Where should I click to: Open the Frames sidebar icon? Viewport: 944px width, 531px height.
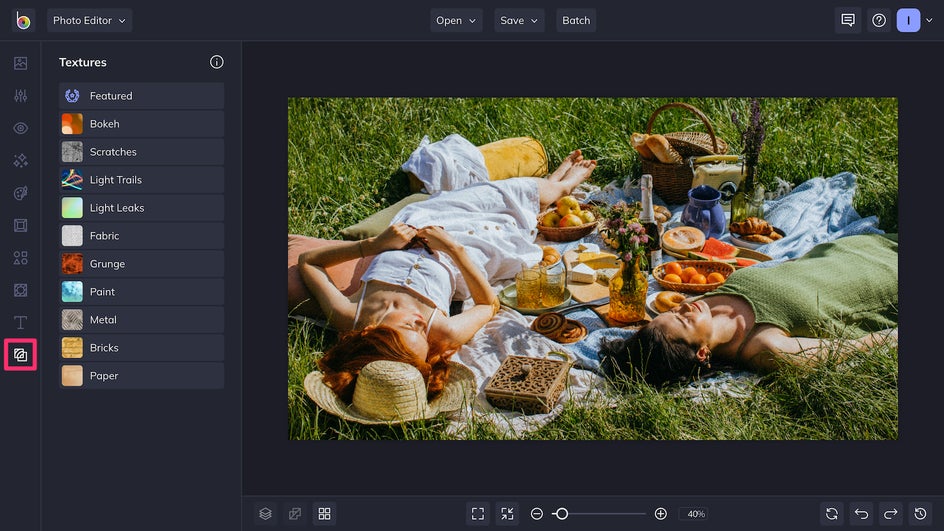click(20, 225)
